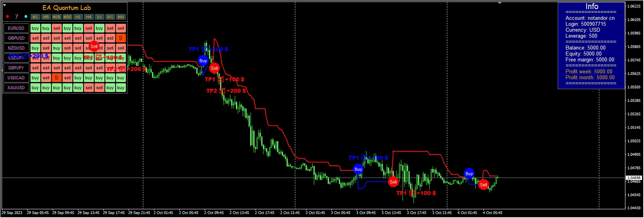
Task: Click the XAUUSD MN buy cell
Action: point(121,88)
